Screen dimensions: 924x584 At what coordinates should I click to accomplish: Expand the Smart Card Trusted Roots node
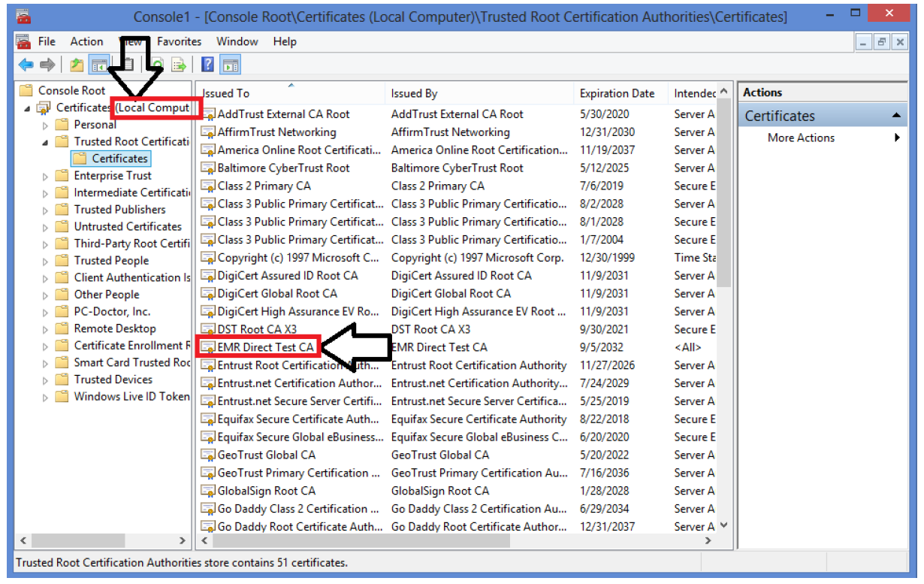(46, 363)
